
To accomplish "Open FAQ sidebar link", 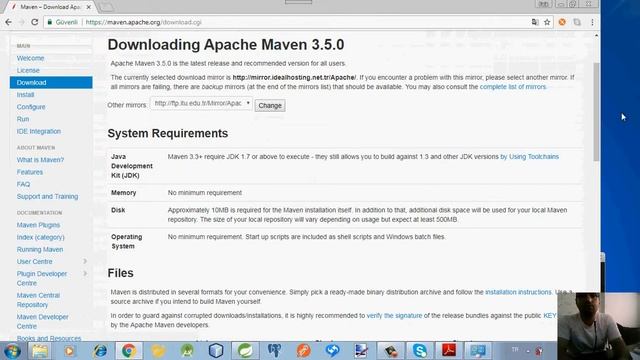I will click(23, 184).
